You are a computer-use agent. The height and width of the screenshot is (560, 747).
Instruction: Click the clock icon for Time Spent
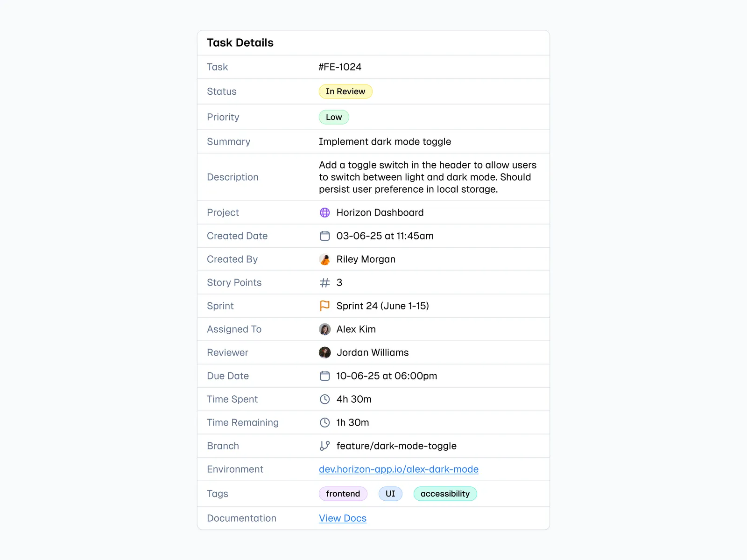[x=324, y=399]
